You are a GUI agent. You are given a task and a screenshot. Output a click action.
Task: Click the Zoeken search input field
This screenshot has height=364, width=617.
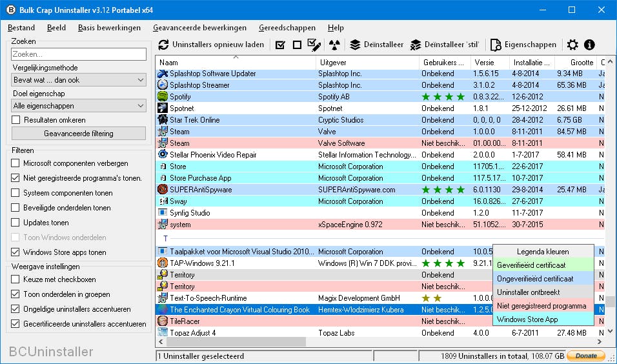(x=79, y=55)
